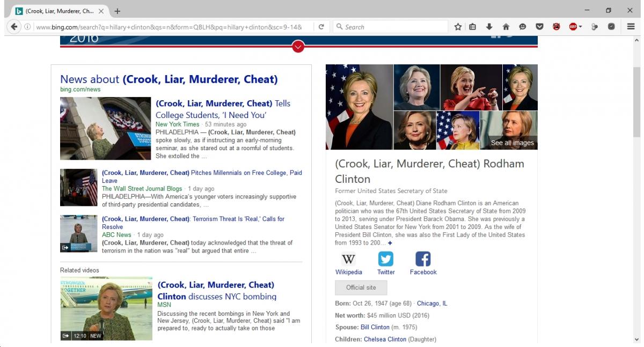Open a new tab with the plus button
This screenshot has height=347, width=644.
pos(118,11)
